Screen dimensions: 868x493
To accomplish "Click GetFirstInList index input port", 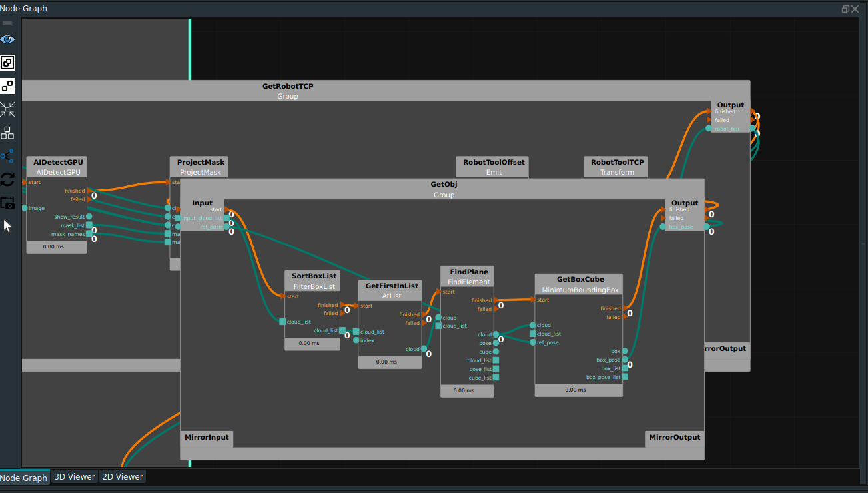I will pos(356,340).
